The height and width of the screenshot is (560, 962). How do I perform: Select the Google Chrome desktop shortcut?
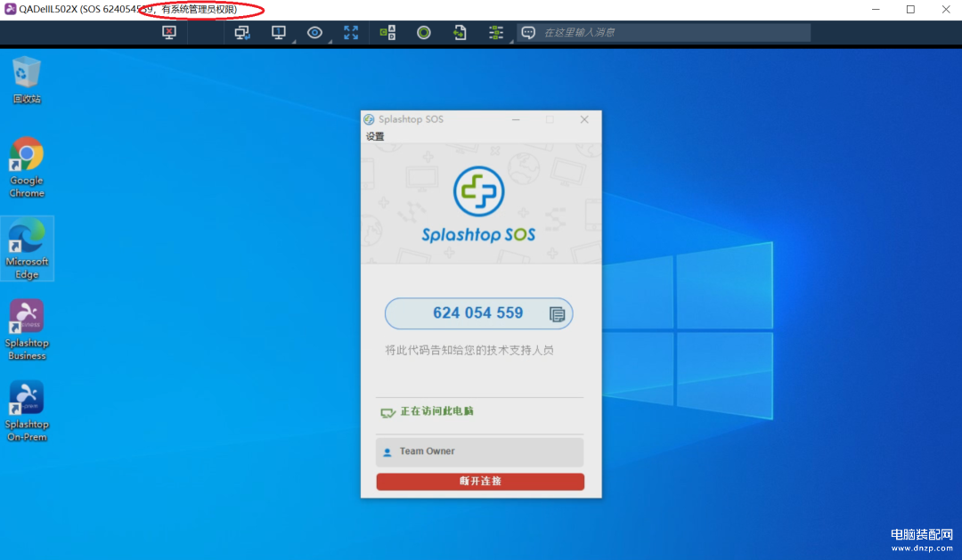[x=27, y=167]
